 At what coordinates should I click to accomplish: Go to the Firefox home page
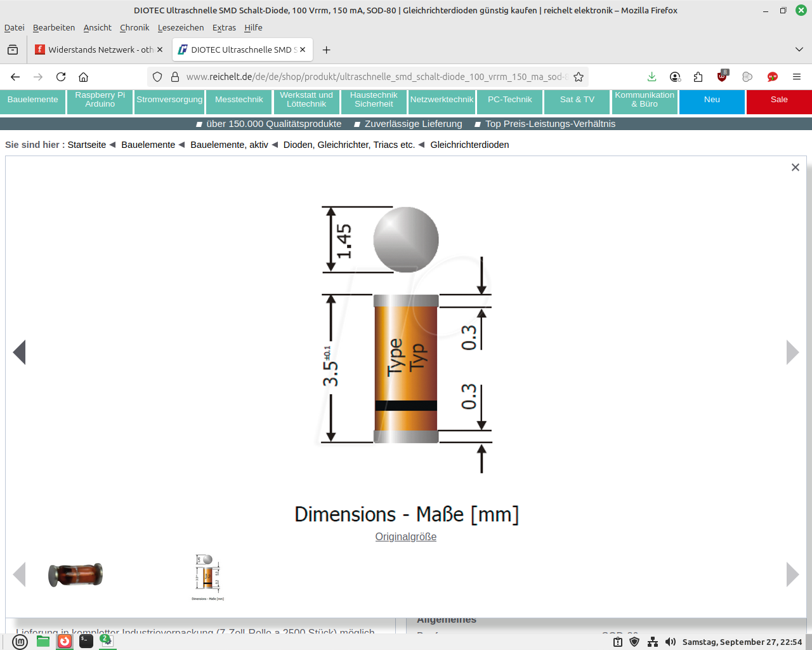tap(83, 77)
